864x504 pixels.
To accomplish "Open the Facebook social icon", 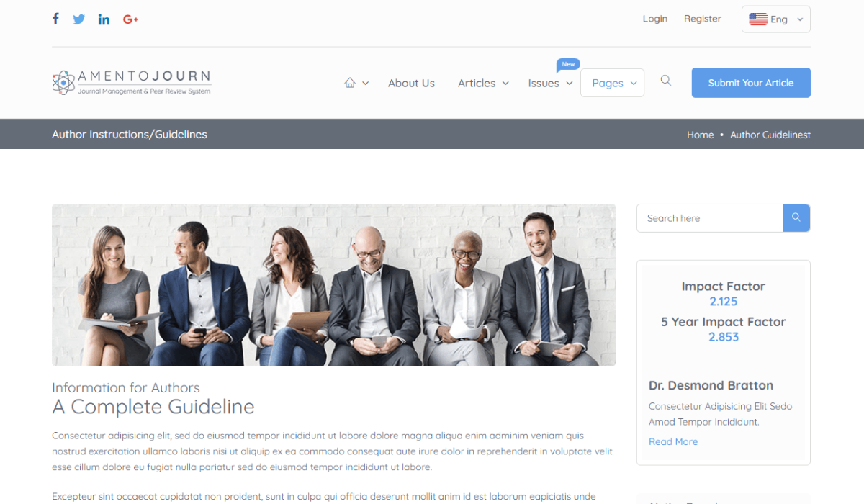I will pyautogui.click(x=55, y=19).
